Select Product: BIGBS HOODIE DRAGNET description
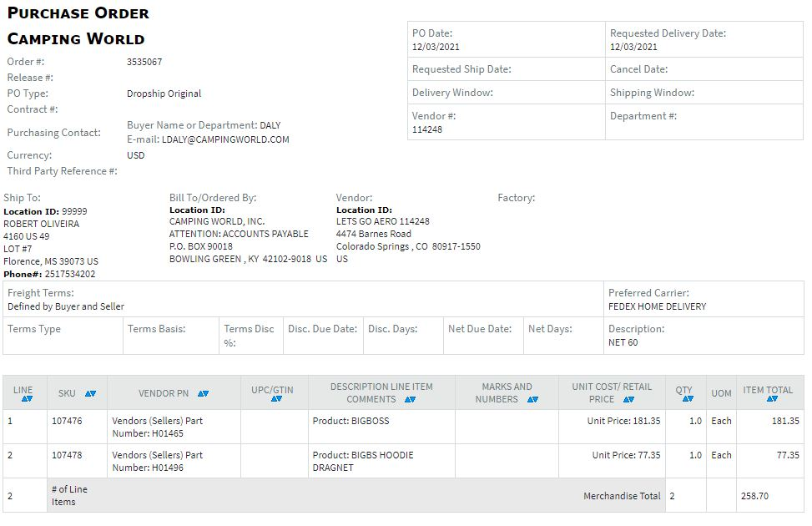 [363, 461]
